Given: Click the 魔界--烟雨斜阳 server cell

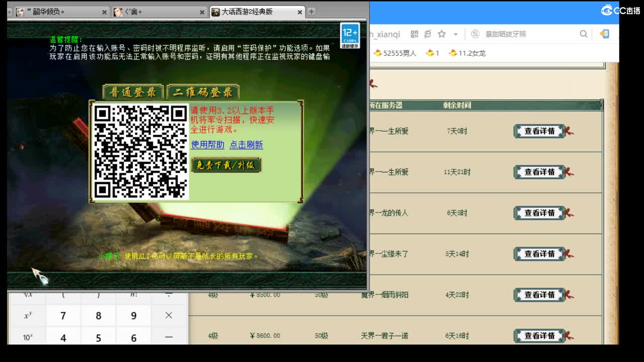Looking at the screenshot, I should (x=385, y=295).
